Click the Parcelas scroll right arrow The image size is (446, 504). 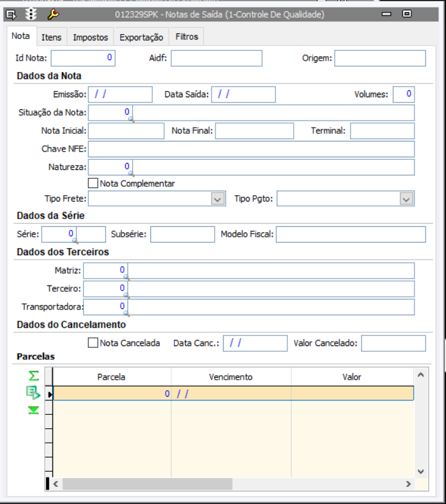[x=408, y=484]
